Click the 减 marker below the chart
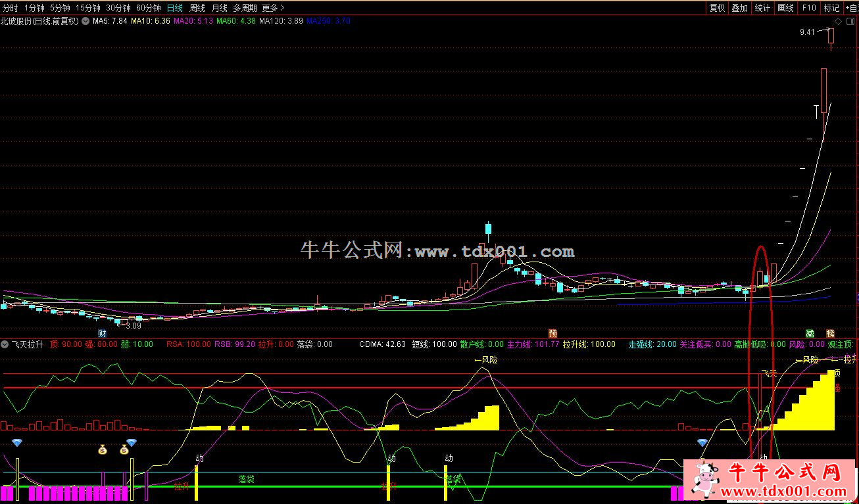 click(x=810, y=333)
